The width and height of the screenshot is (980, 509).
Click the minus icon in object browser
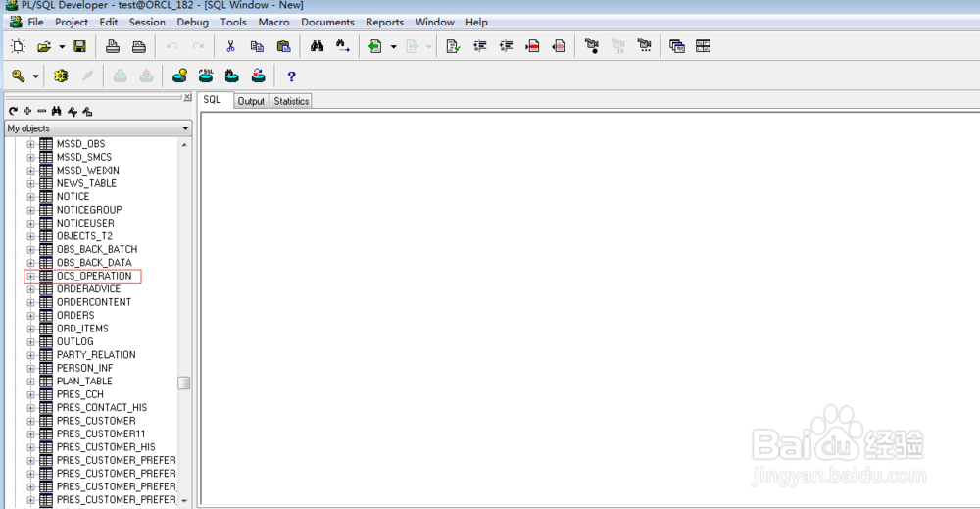tap(42, 111)
